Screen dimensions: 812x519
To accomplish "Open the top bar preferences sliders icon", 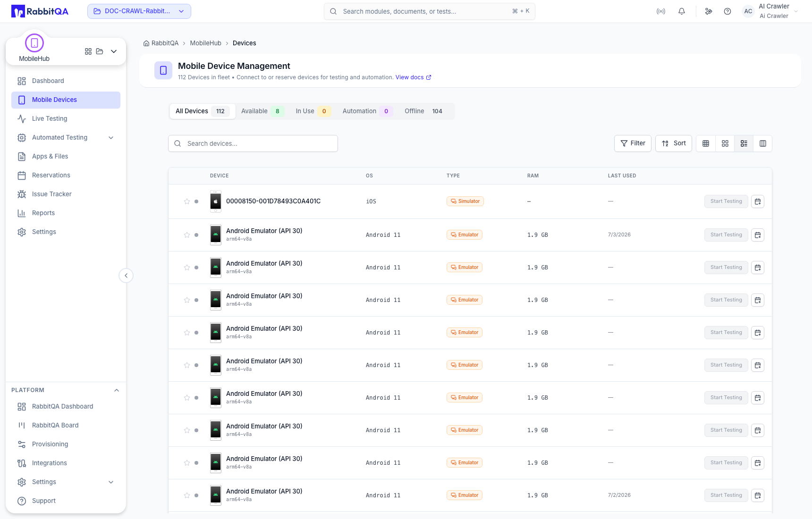I will point(709,11).
